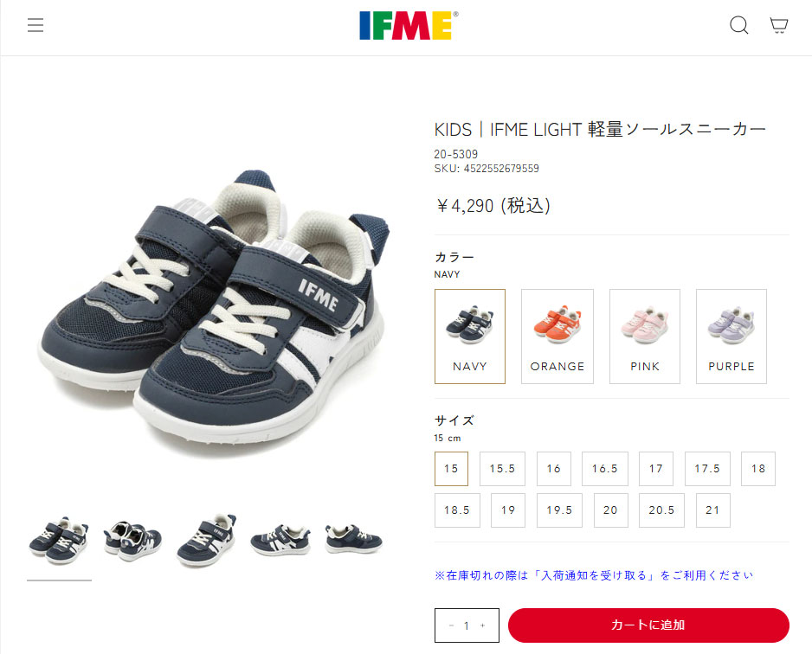Choose the PURPLE color variant

[x=731, y=337]
